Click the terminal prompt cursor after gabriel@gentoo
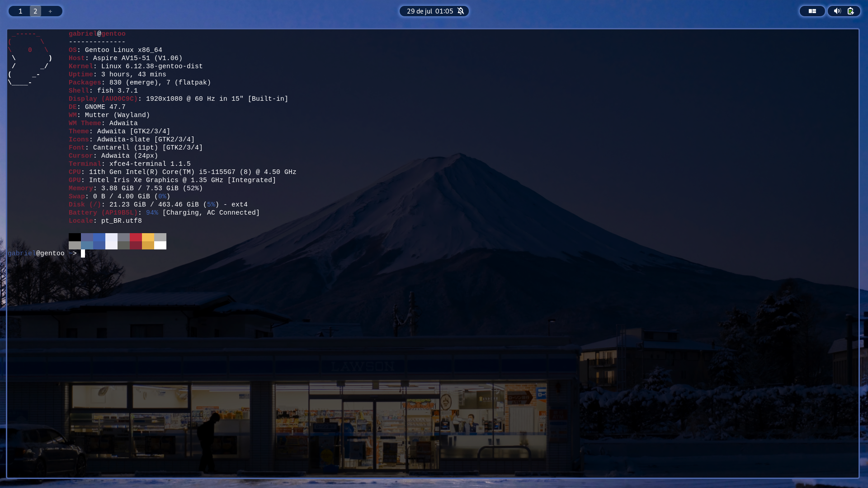868x488 pixels. point(83,253)
